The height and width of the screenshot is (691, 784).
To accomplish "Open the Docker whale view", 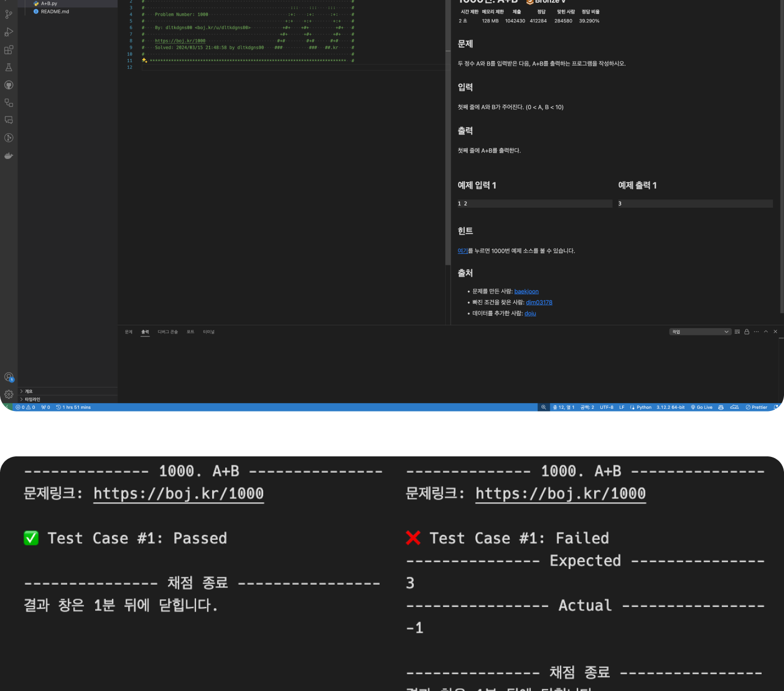I will [8, 156].
